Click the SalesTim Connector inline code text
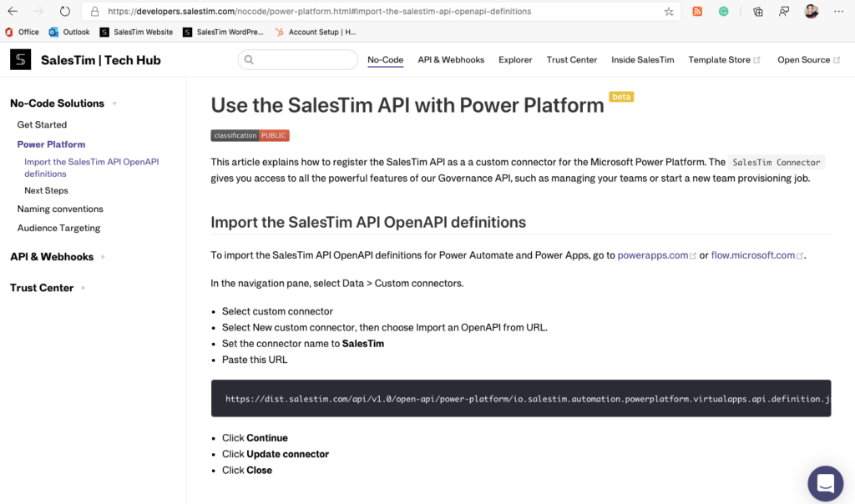 pyautogui.click(x=776, y=163)
